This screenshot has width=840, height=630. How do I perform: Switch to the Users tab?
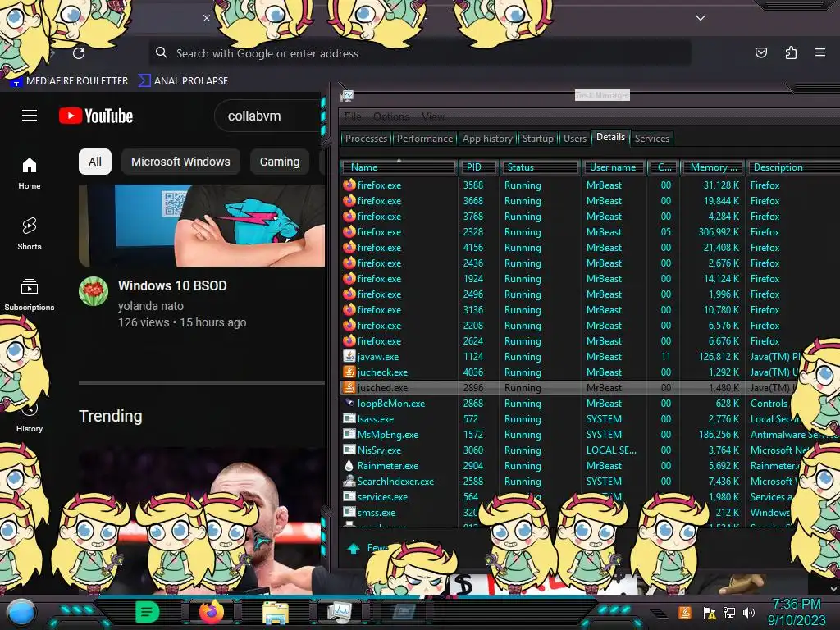(575, 138)
